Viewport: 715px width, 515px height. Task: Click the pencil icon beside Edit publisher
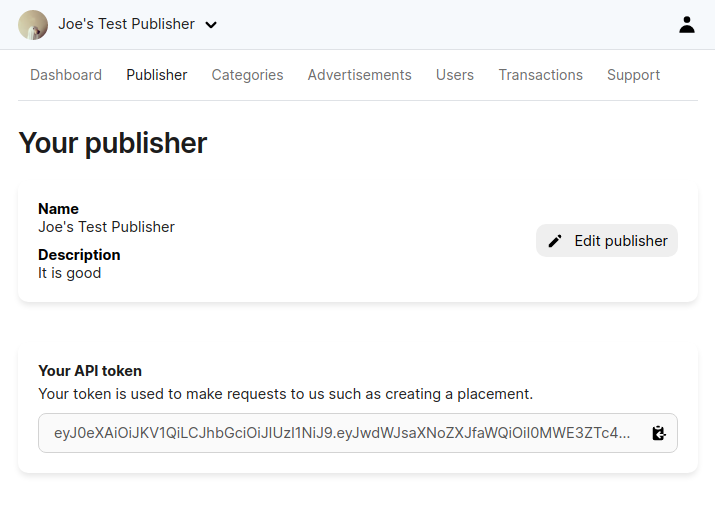[x=555, y=241]
